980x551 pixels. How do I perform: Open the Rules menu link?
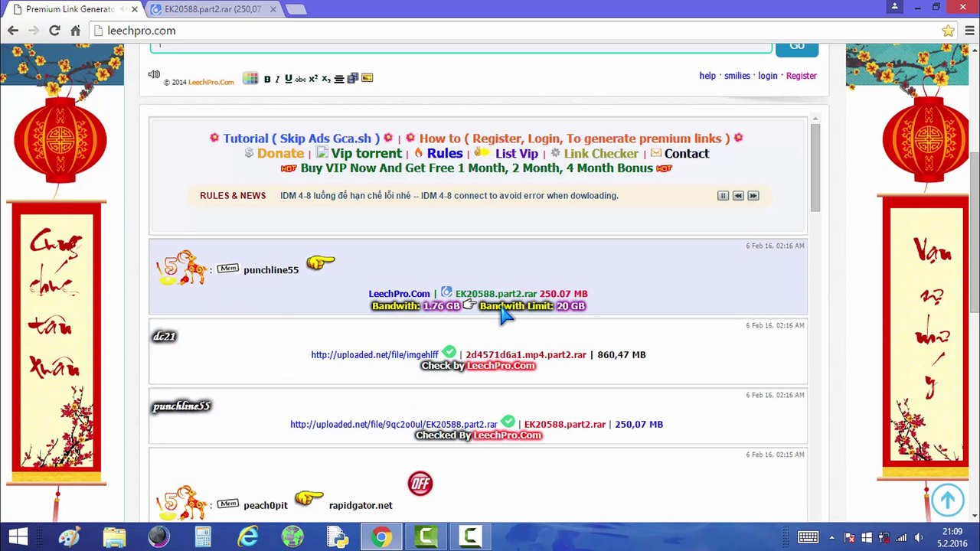coord(445,153)
